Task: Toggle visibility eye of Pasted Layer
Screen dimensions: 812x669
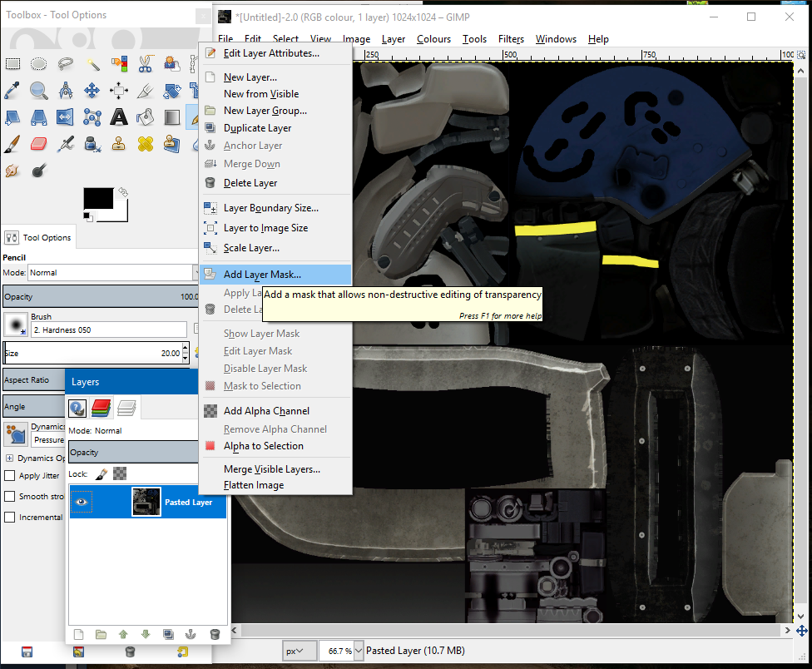Action: 82,502
